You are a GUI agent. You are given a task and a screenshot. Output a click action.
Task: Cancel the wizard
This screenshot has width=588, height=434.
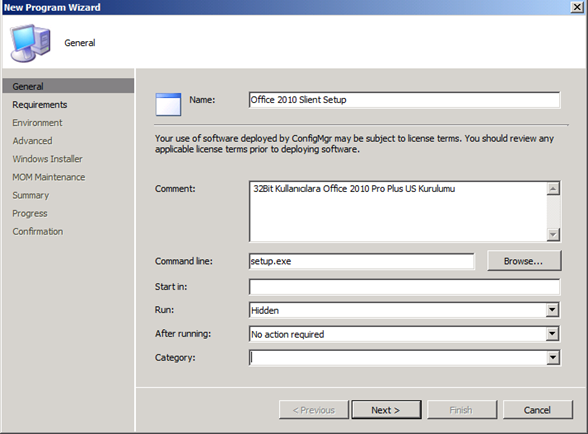(x=537, y=410)
